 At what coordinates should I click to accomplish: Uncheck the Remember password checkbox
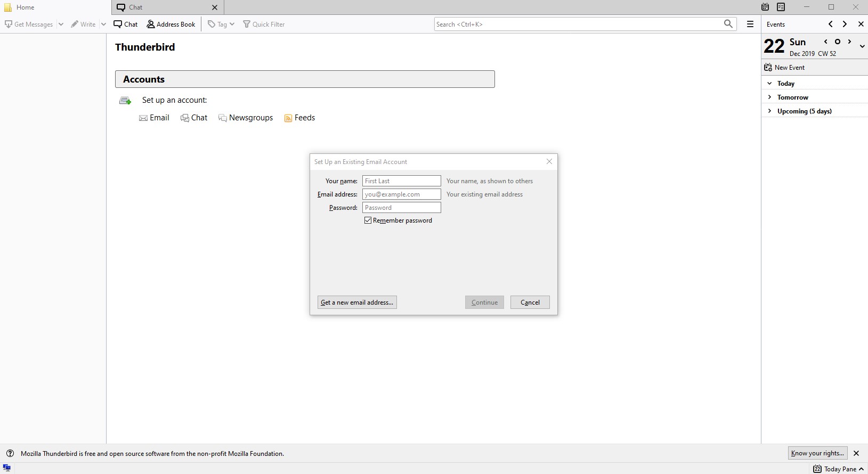[x=368, y=220]
